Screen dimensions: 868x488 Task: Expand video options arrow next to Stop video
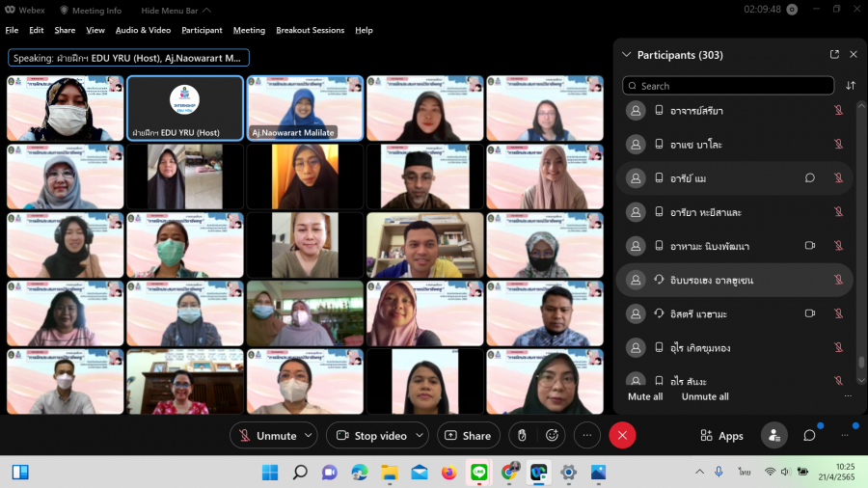pos(420,436)
